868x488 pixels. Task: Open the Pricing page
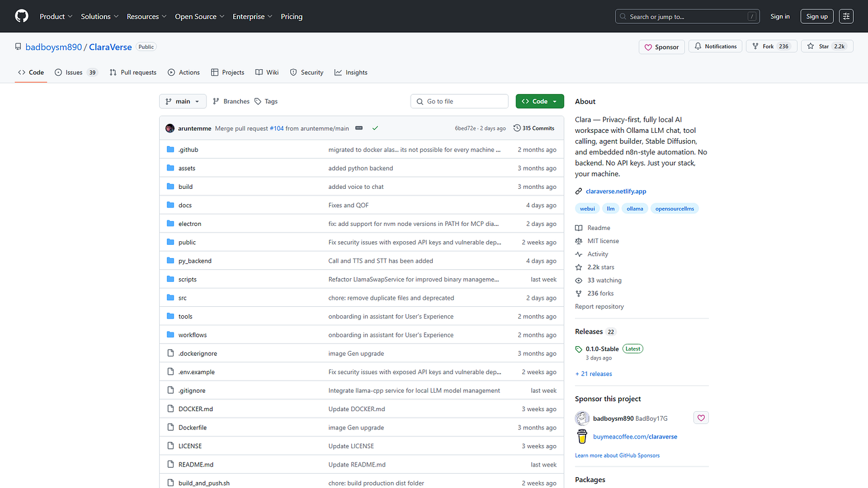(x=292, y=17)
